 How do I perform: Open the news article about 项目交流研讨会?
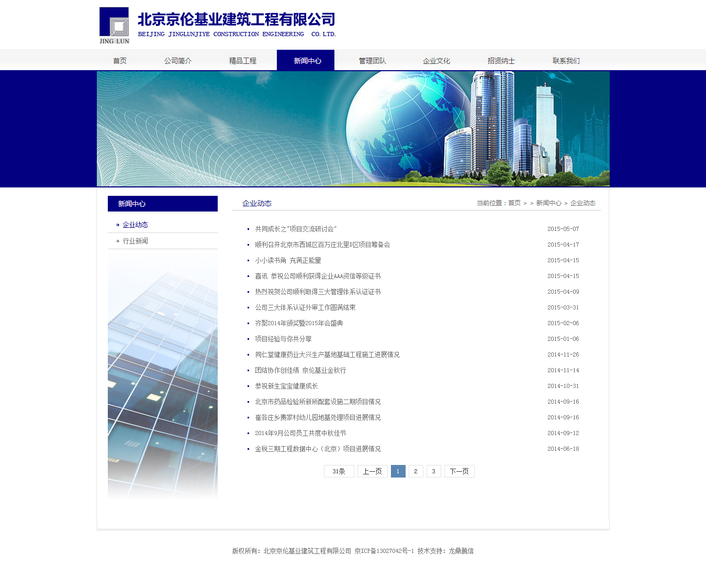coord(296,229)
